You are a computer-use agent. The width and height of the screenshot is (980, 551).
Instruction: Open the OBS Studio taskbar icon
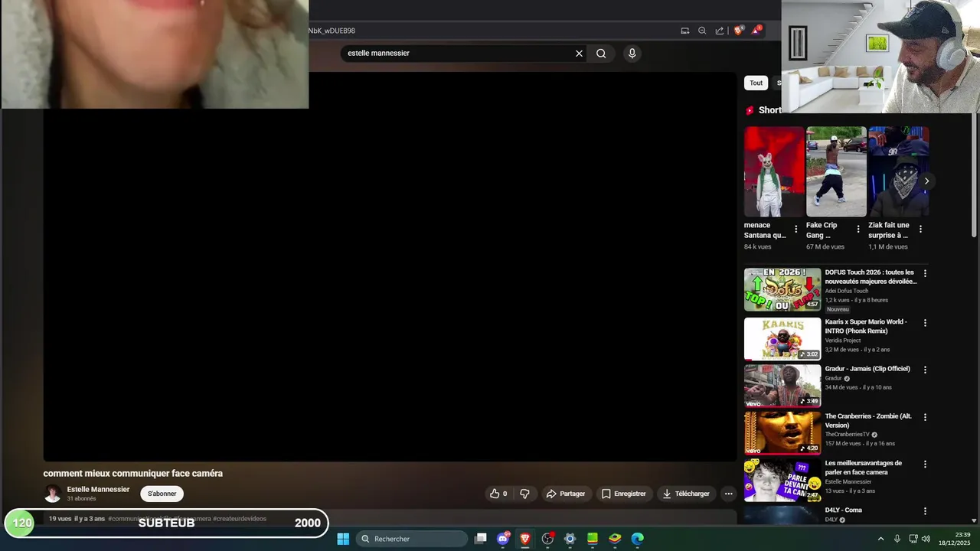tap(547, 539)
